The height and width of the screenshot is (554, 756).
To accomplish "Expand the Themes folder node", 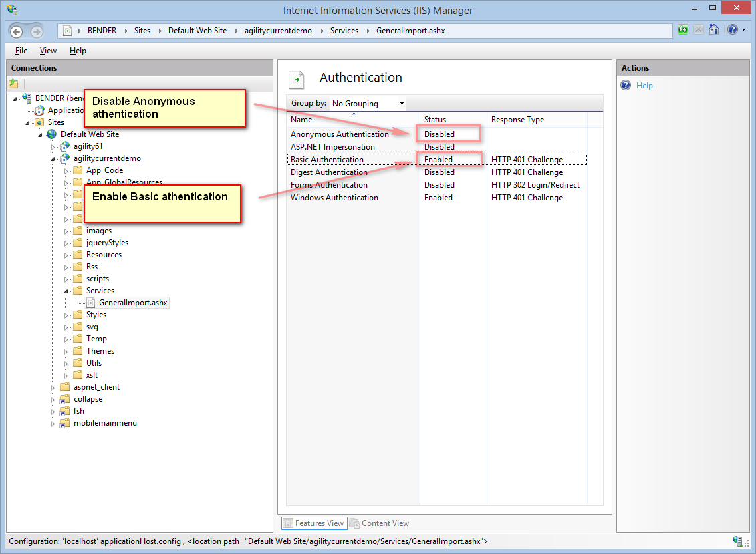I will point(66,351).
